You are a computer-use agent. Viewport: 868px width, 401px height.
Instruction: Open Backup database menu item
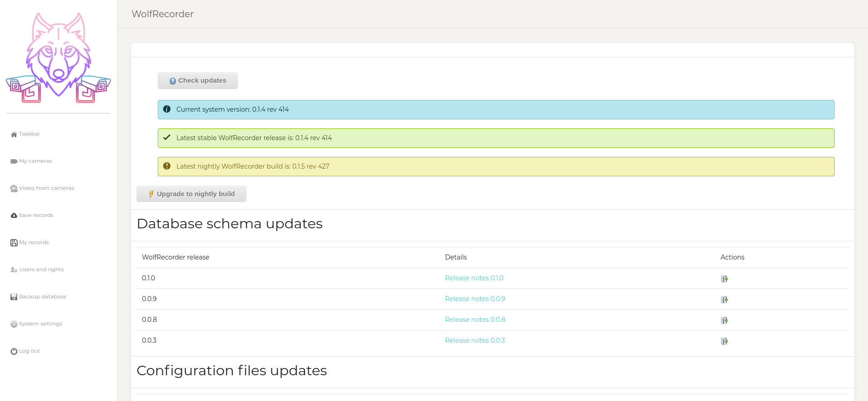point(42,297)
